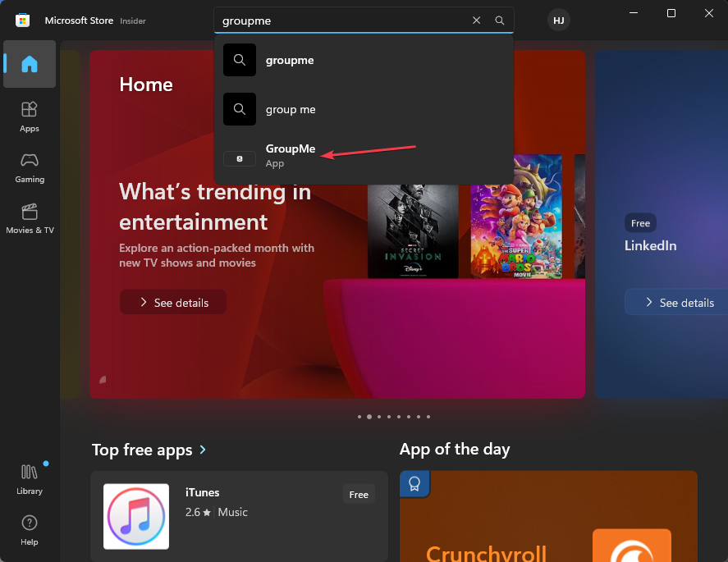Expand the Top free apps list
The height and width of the screenshot is (562, 728).
click(203, 450)
